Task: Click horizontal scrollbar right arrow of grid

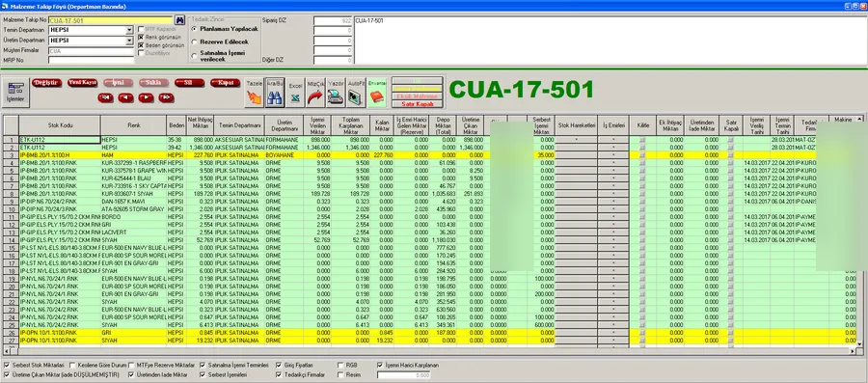Action: (x=854, y=351)
